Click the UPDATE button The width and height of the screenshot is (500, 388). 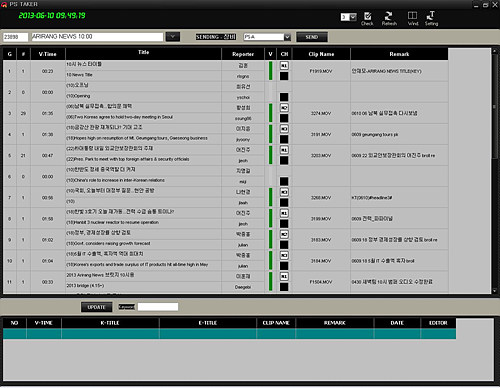96,307
